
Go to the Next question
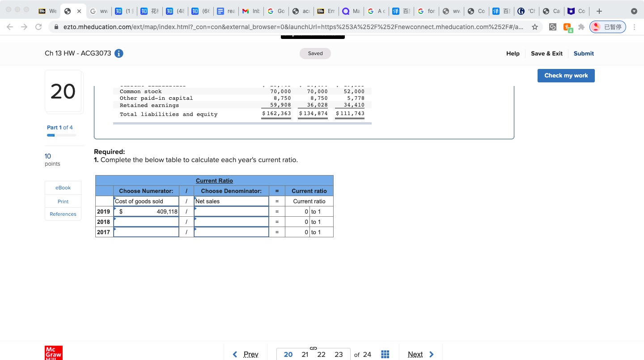(x=421, y=354)
